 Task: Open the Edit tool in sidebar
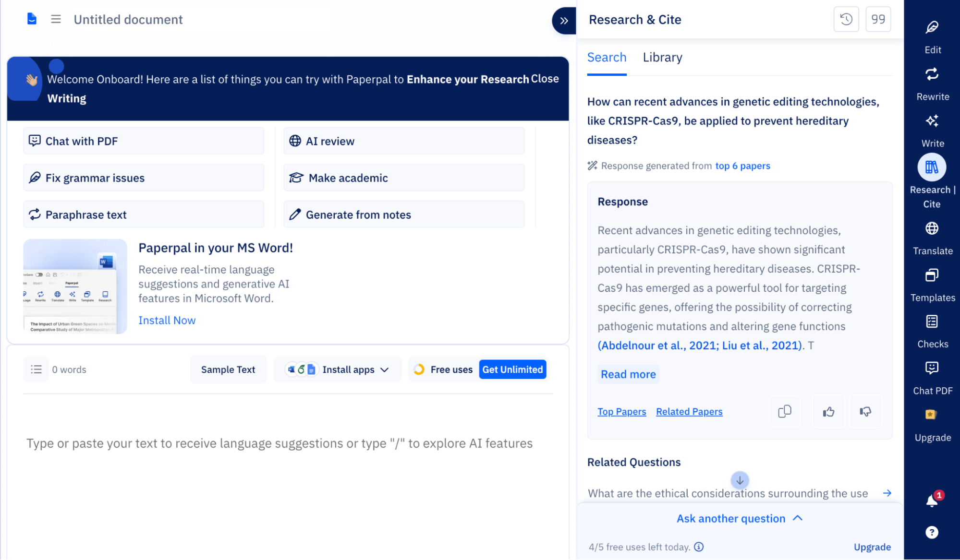click(932, 36)
